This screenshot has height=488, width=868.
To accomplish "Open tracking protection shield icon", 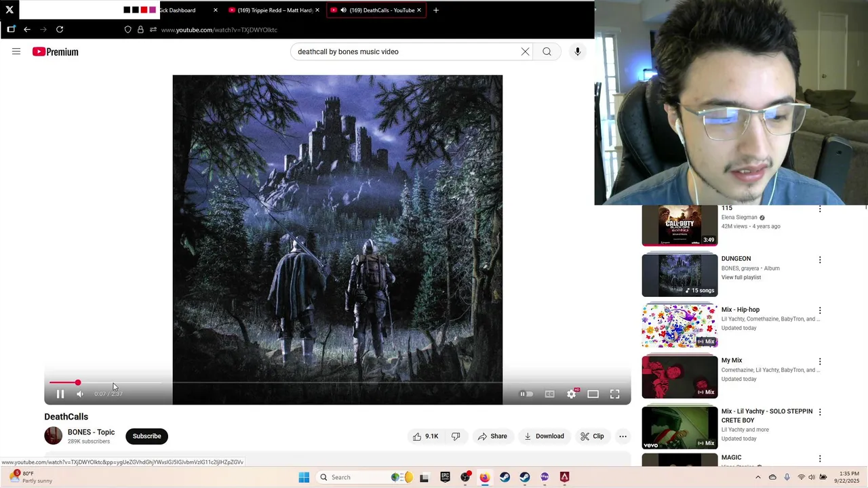I will click(127, 30).
